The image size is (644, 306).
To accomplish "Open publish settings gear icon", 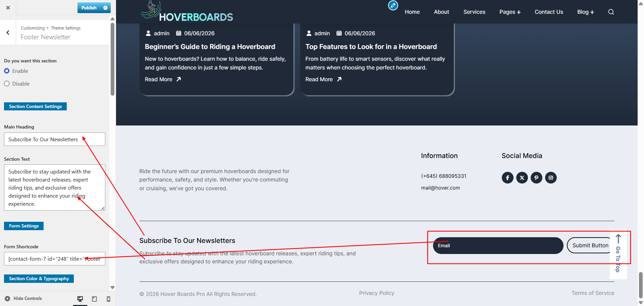I will pyautogui.click(x=105, y=8).
